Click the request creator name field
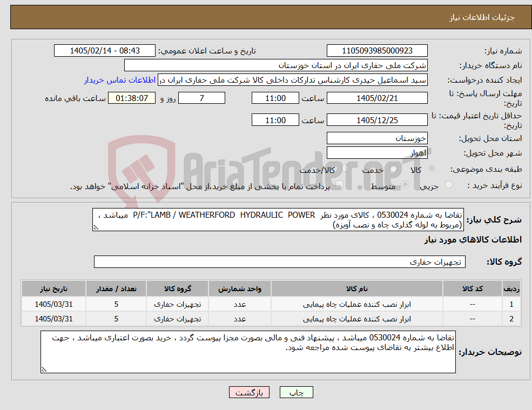This screenshot has width=532, height=410. point(292,80)
